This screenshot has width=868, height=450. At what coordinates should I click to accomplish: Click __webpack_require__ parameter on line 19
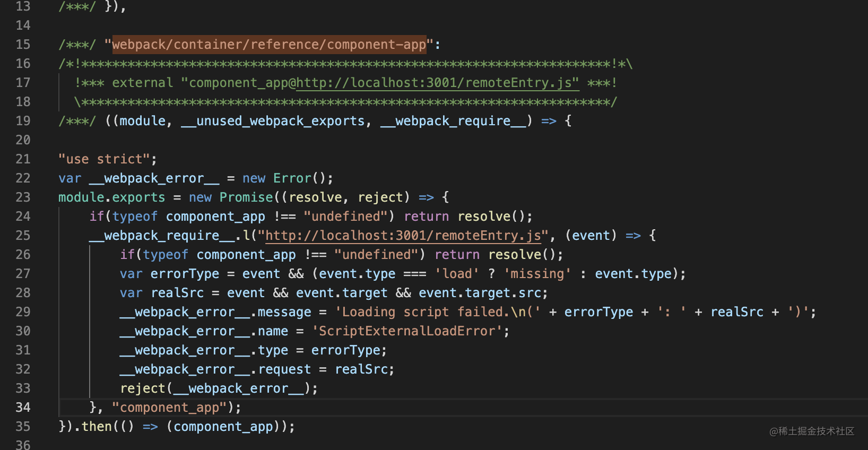(453, 121)
